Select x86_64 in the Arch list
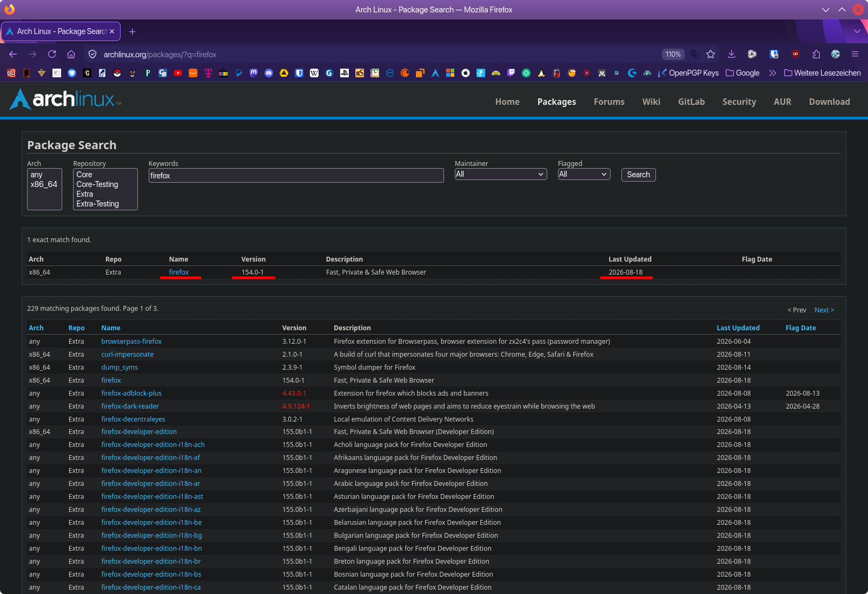Viewport: 868px width, 594px height. [44, 184]
